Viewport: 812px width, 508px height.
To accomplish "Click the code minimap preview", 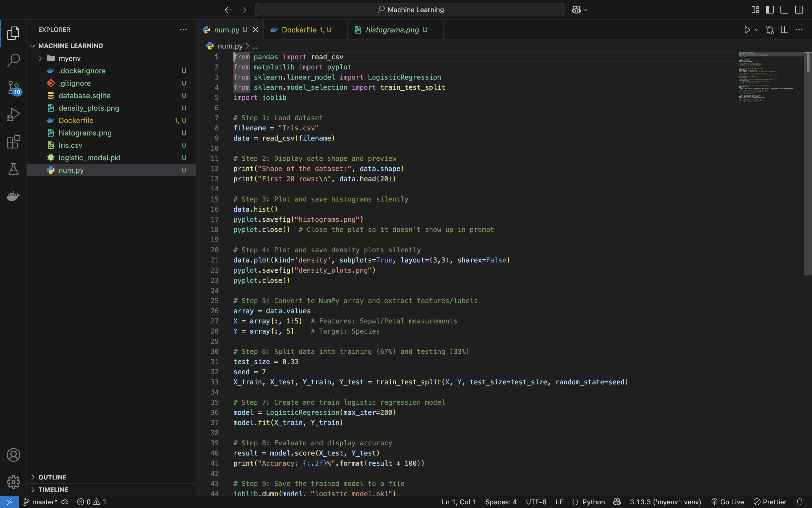I will pos(771,77).
